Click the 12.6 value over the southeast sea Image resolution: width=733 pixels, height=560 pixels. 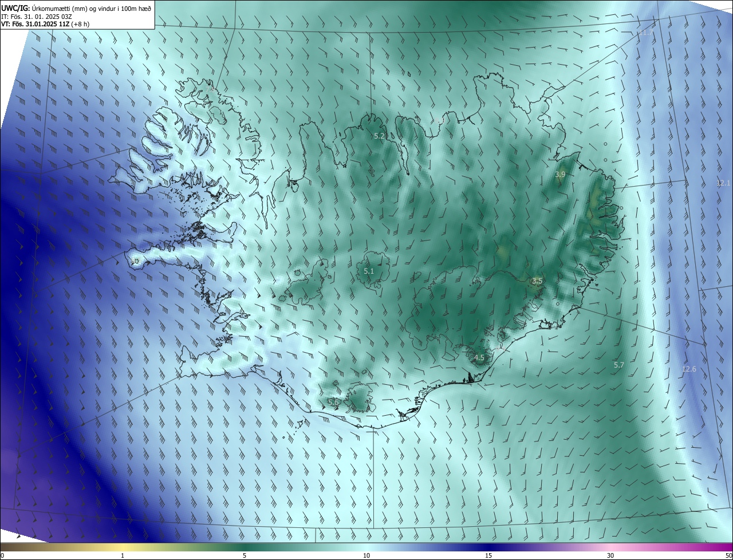coord(689,369)
